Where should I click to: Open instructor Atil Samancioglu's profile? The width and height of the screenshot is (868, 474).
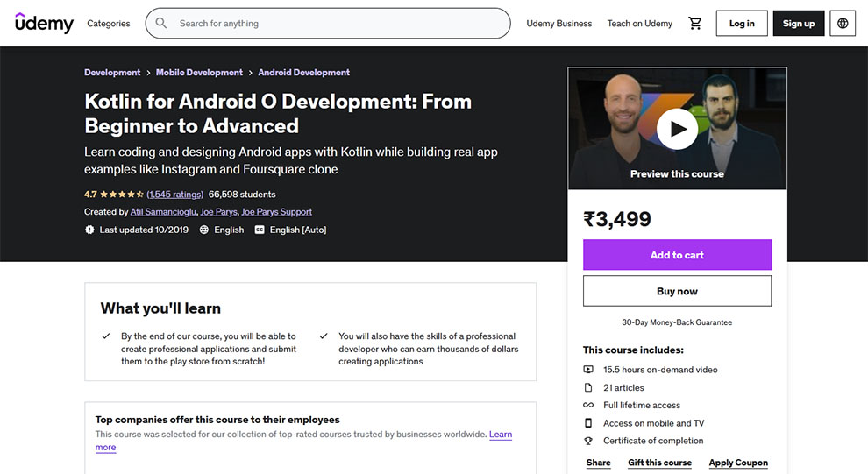click(163, 212)
